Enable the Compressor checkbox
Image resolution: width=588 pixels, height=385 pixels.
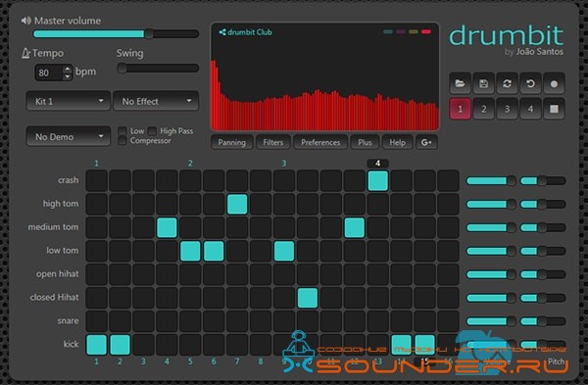click(x=122, y=141)
